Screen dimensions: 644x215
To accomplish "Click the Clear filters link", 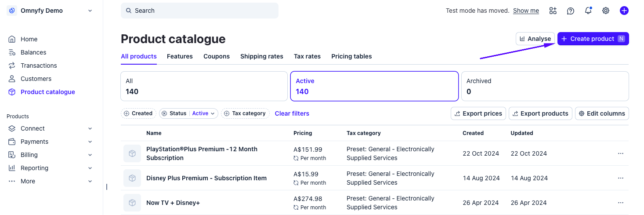I will click(292, 113).
